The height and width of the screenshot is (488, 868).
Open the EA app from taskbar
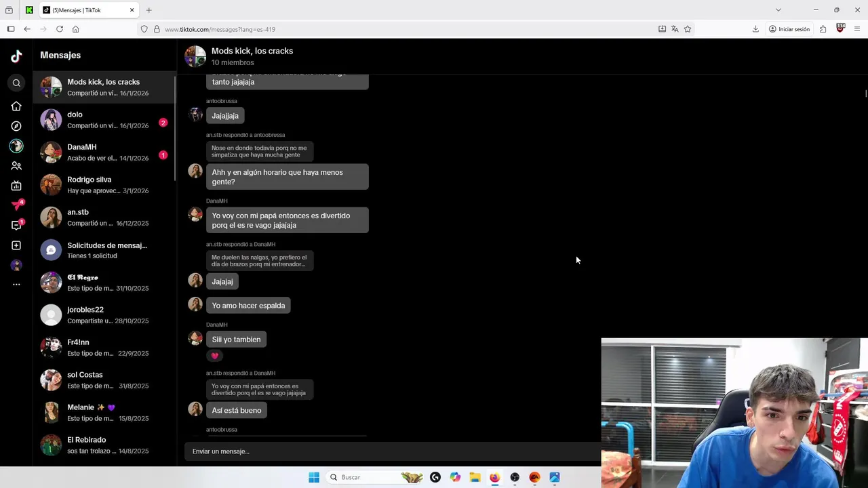click(x=534, y=477)
